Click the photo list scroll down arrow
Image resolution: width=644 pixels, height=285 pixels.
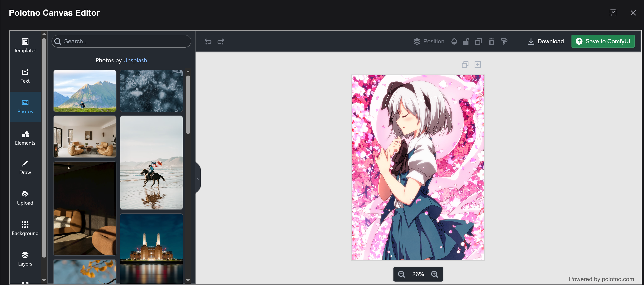pos(188,280)
